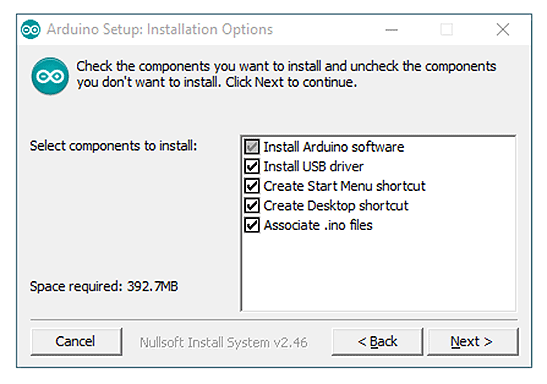Select the Create Start Menu shortcut label
Viewport: 547px width, 384px height.
[344, 186]
